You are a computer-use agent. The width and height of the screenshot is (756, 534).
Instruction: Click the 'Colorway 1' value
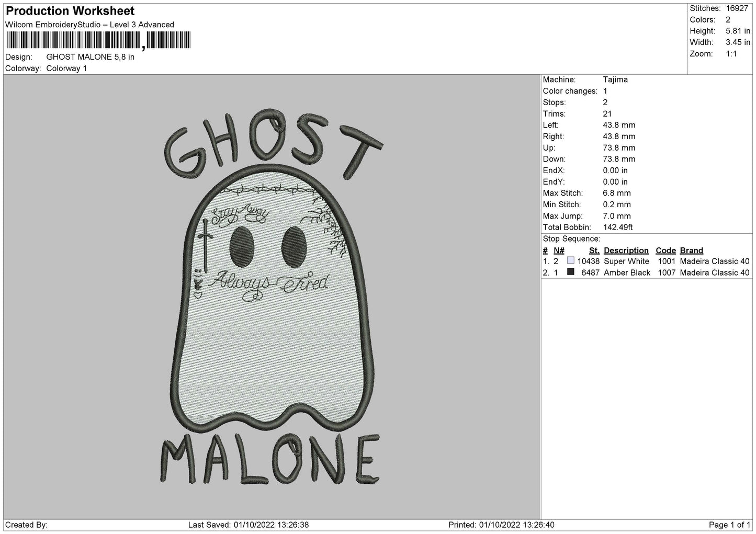tap(67, 69)
